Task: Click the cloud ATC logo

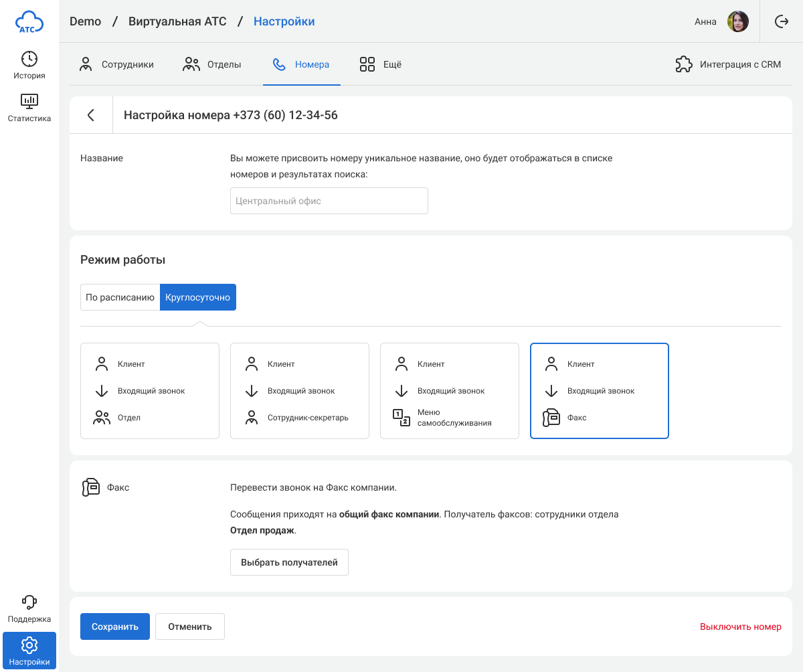Action: (29, 22)
